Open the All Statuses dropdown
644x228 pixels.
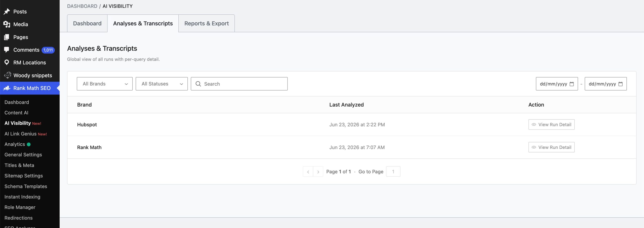pyautogui.click(x=162, y=84)
